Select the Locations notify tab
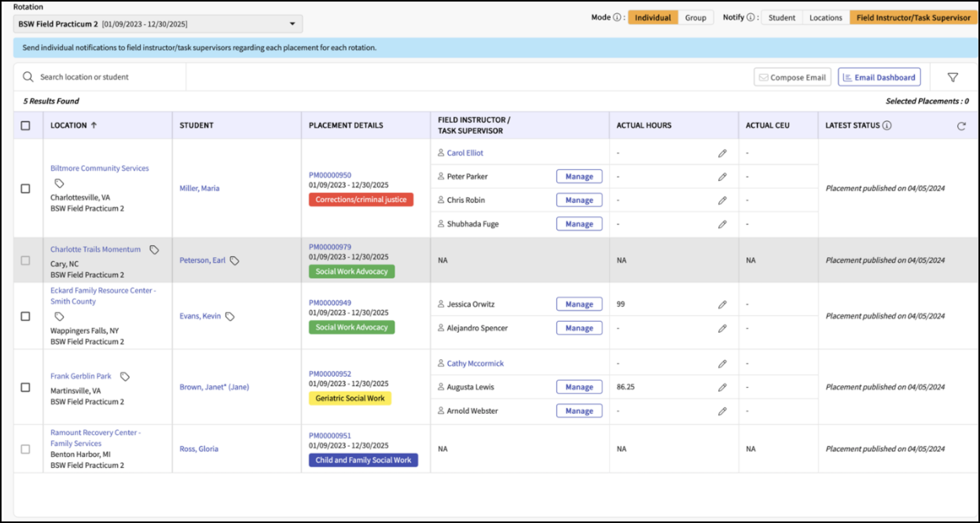The image size is (980, 523). [x=826, y=18]
